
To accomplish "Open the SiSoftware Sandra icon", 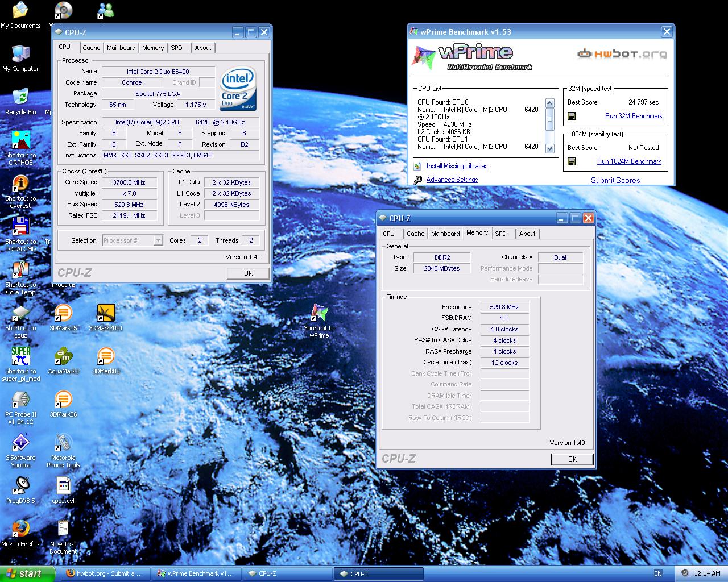I will pos(20,451).
